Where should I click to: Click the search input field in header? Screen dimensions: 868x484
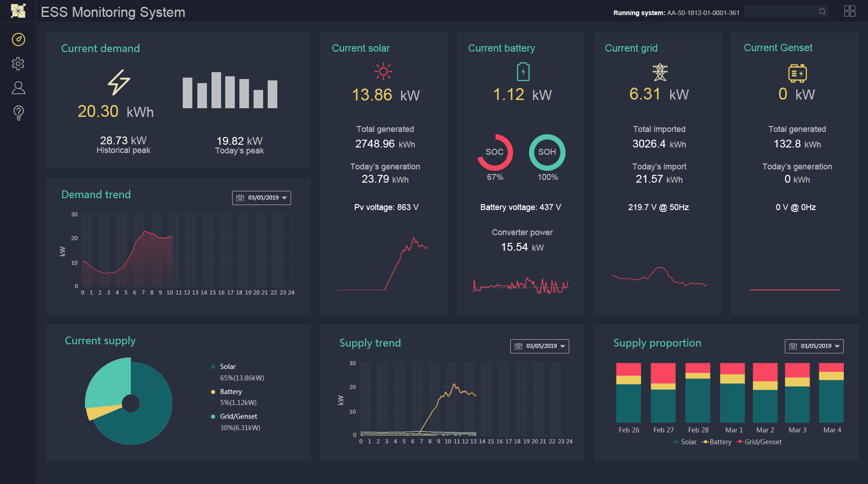[780, 12]
